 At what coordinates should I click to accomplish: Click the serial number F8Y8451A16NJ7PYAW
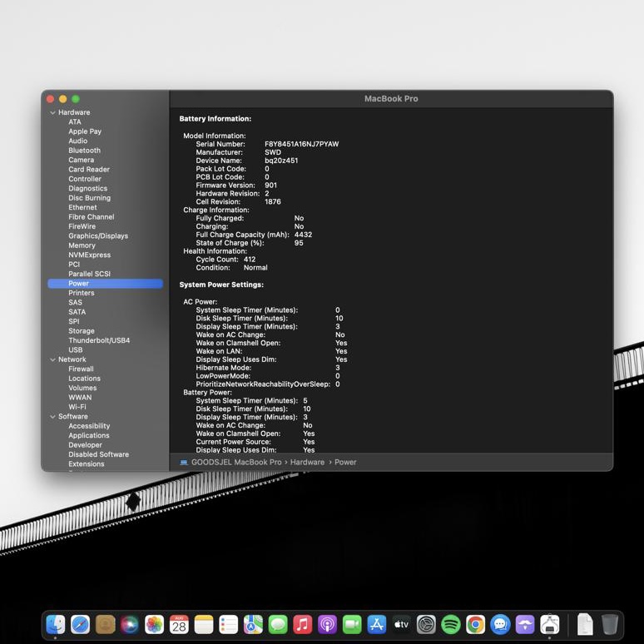[302, 144]
